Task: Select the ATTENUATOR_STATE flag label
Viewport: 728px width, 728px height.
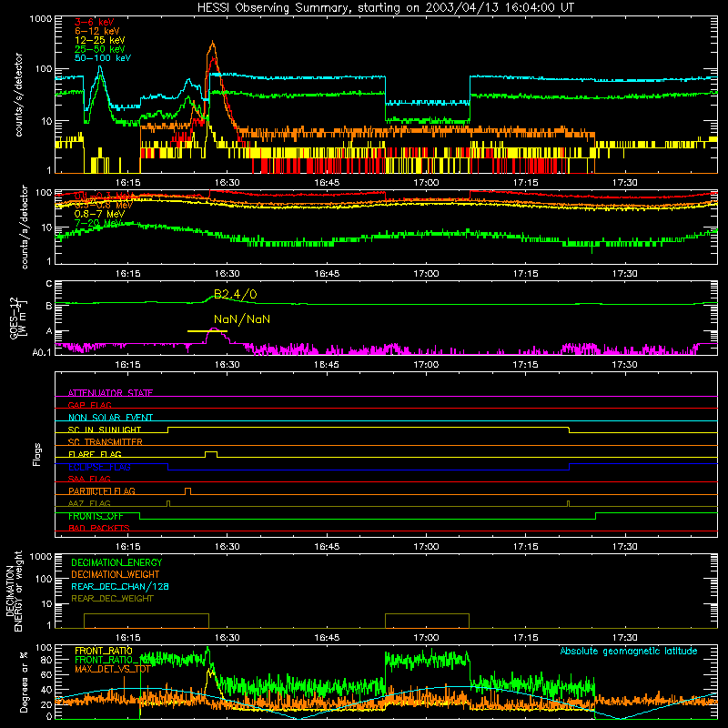Action: pyautogui.click(x=110, y=393)
